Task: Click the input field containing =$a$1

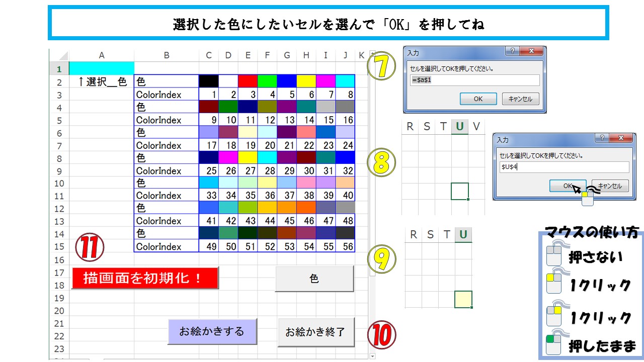Action: click(474, 80)
